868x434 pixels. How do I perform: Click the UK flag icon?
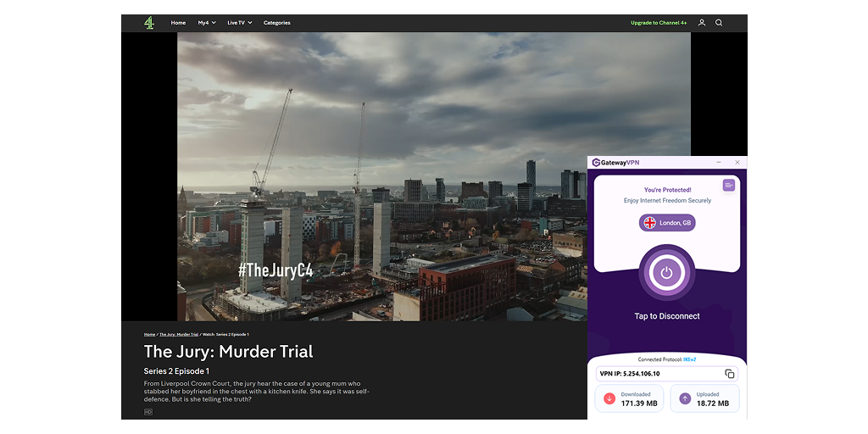[x=650, y=223]
